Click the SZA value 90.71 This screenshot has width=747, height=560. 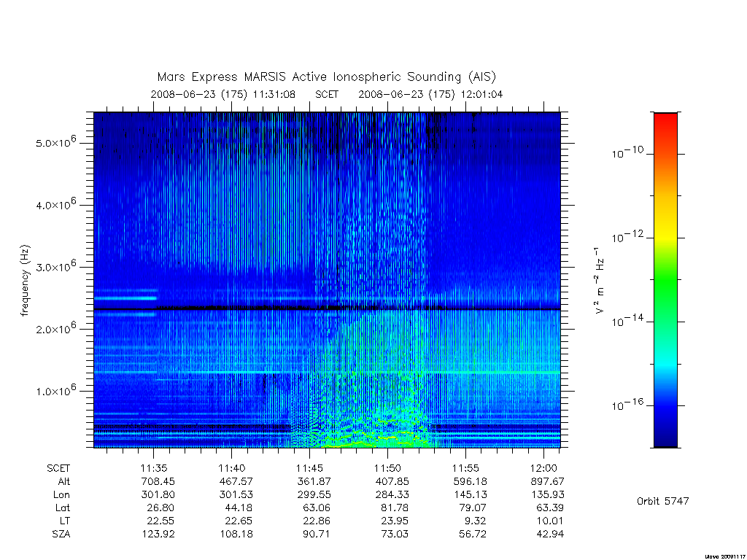click(x=317, y=534)
